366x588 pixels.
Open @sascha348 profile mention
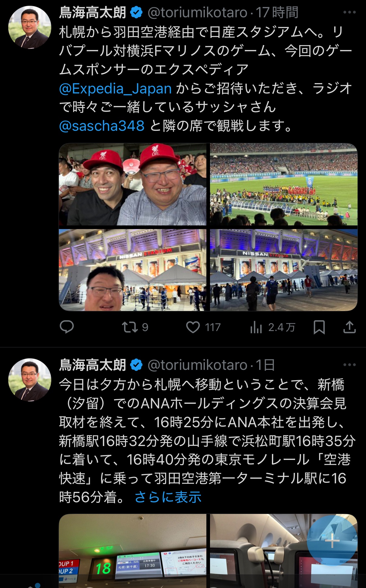(102, 126)
